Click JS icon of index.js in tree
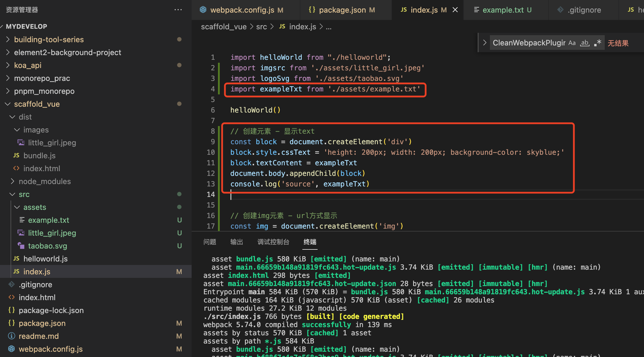 pos(16,271)
